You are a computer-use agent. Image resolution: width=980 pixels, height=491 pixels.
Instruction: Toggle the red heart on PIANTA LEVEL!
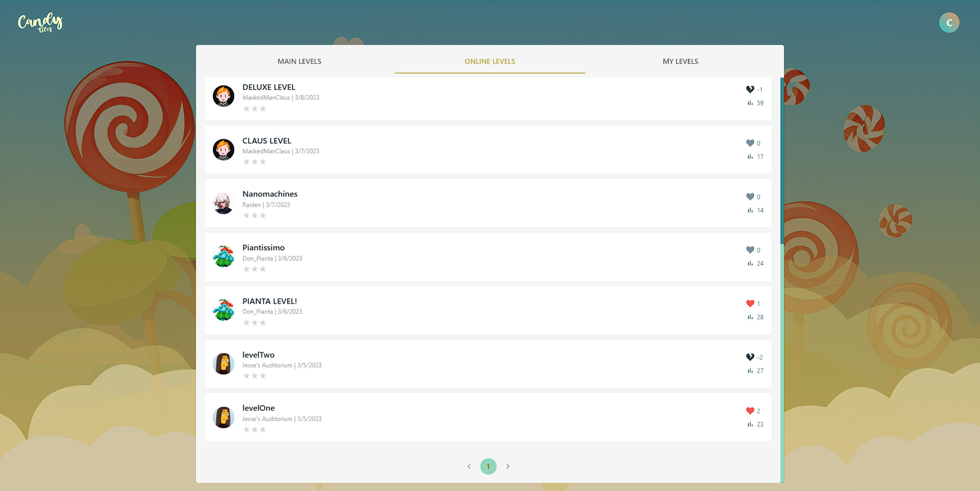point(750,303)
